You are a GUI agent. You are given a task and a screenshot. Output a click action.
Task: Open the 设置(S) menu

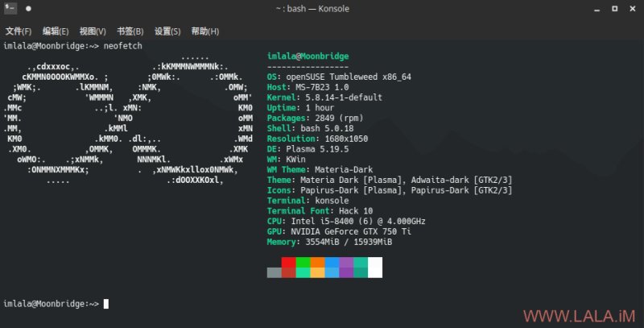pos(167,31)
